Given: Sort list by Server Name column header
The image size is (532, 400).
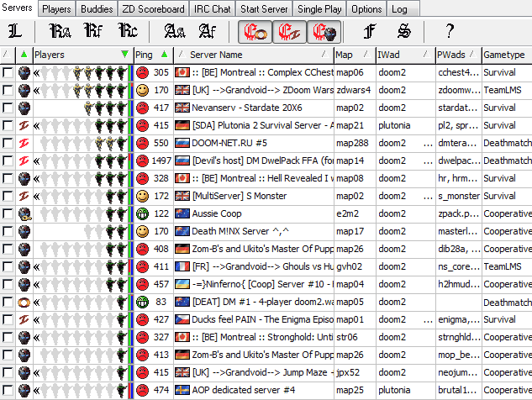Looking at the screenshot, I should (x=256, y=55).
